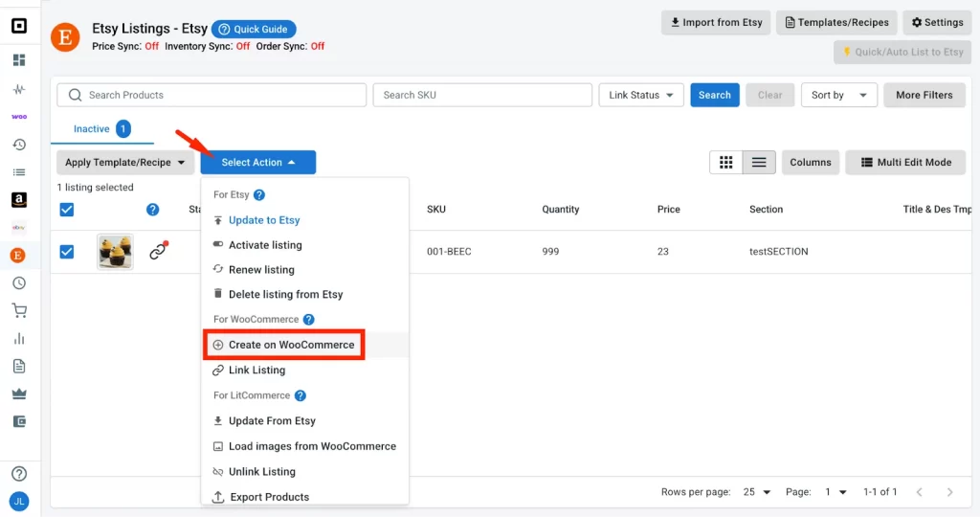
Task: Open the LitCommerce logo at sidebar top
Action: (x=19, y=26)
